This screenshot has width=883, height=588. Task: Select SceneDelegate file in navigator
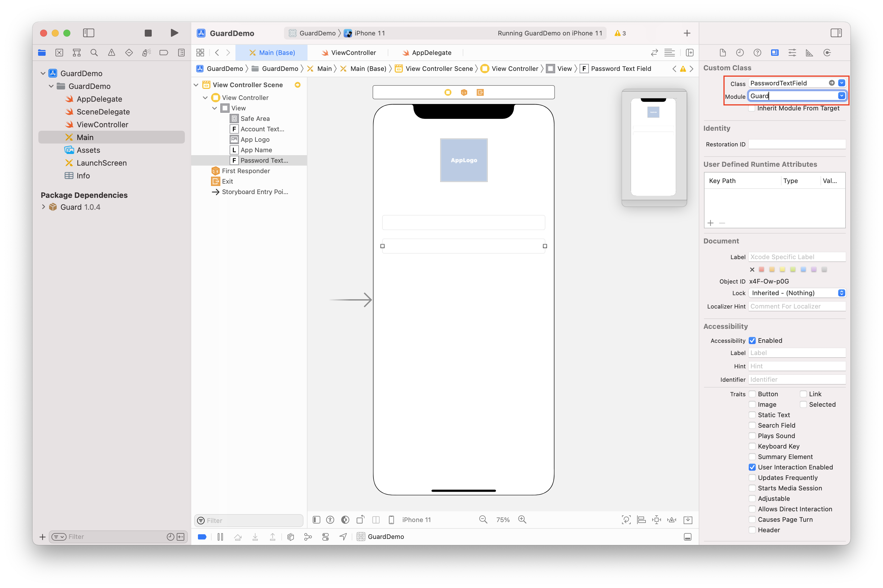103,112
